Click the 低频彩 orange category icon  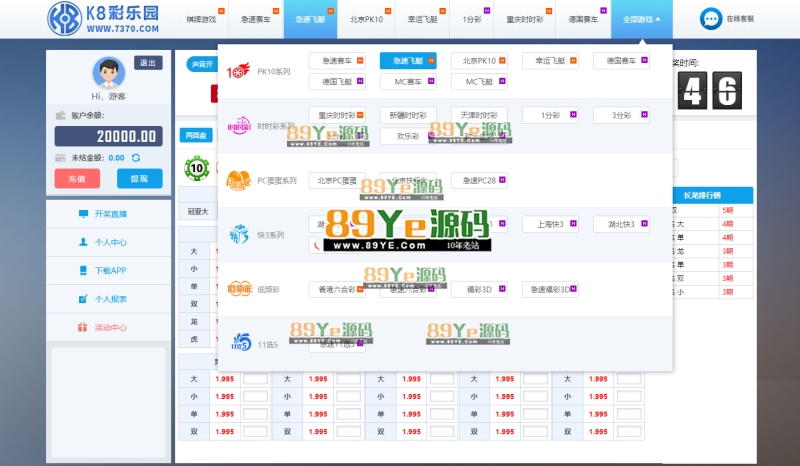point(239,289)
